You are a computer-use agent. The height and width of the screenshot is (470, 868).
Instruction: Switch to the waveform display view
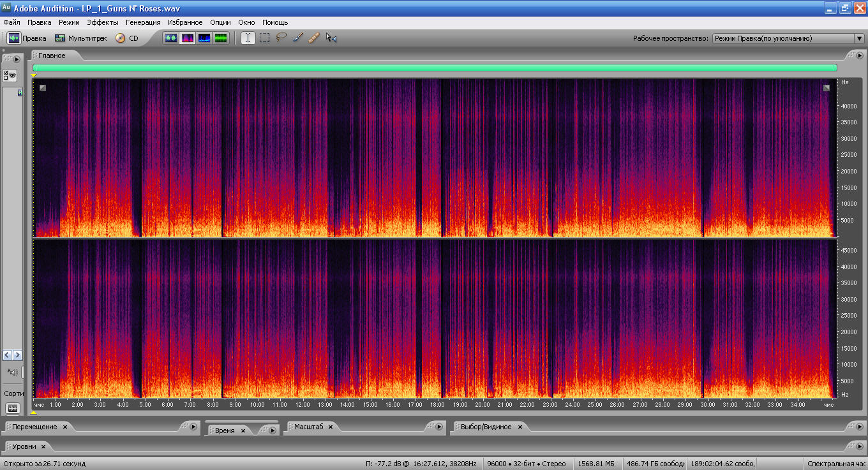click(x=171, y=38)
